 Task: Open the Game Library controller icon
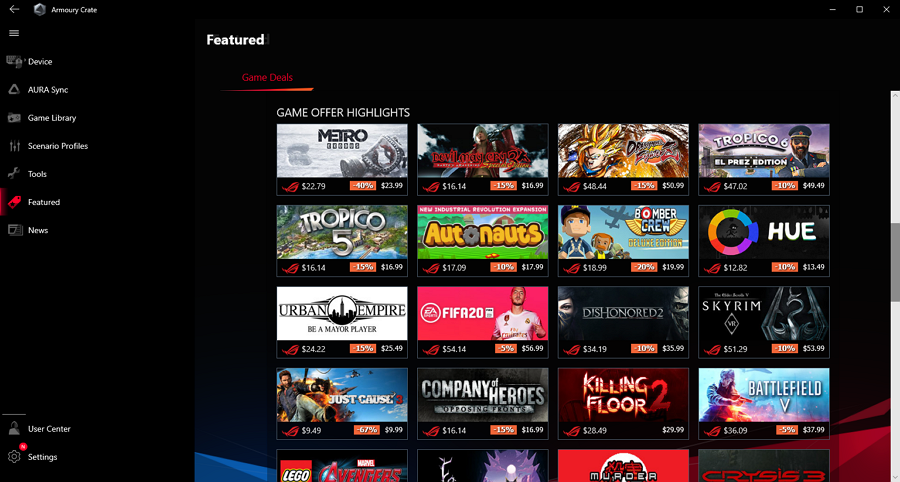point(14,118)
